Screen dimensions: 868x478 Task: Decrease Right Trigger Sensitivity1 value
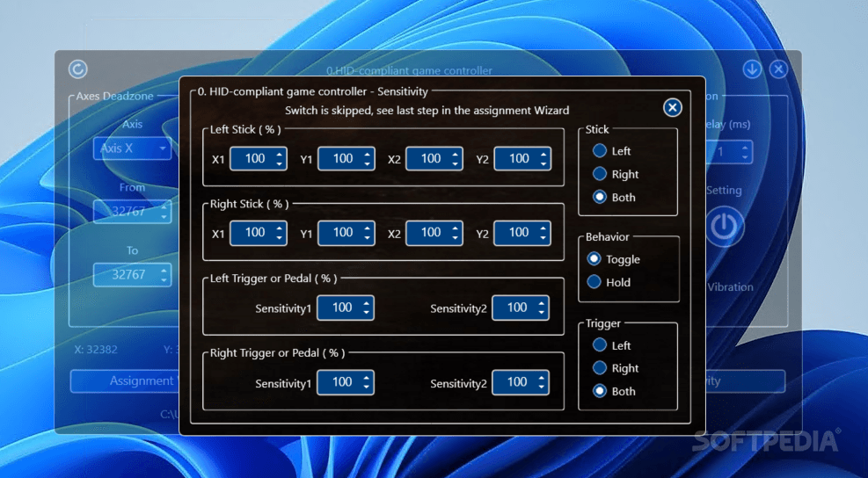tap(367, 387)
